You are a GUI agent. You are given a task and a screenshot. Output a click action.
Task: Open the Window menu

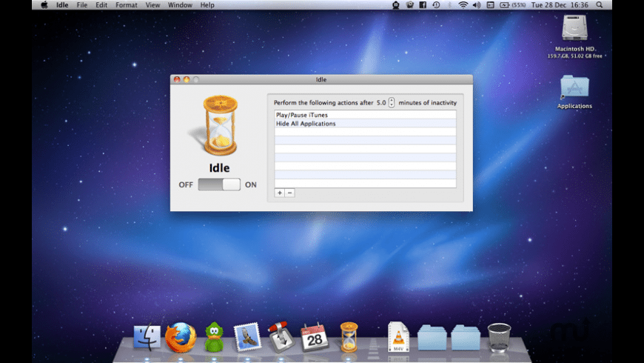coord(180,5)
